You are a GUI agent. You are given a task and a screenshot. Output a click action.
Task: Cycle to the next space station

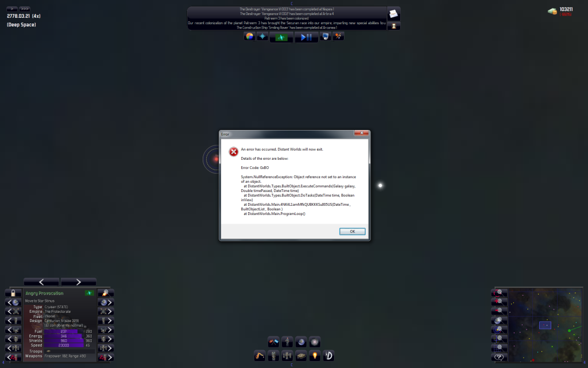[x=106, y=311]
